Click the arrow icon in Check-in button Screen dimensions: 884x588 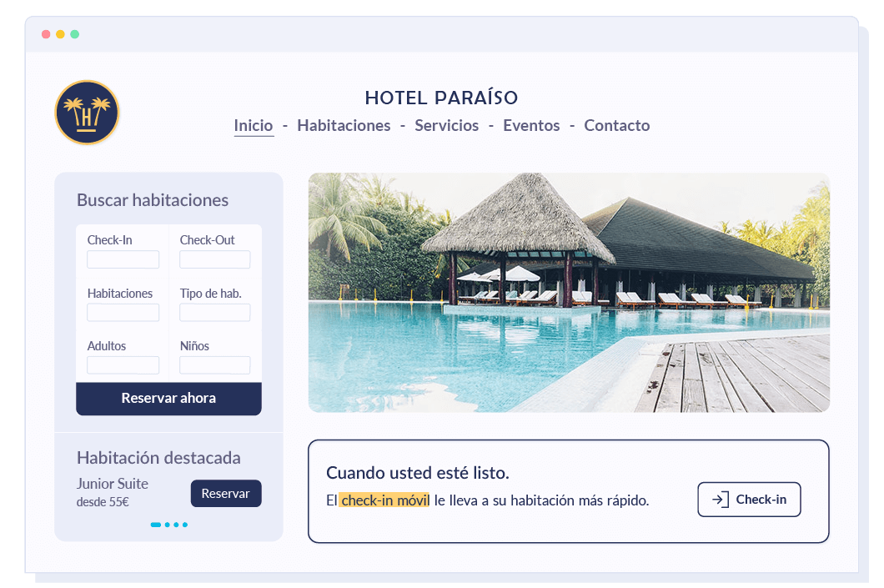pos(720,500)
